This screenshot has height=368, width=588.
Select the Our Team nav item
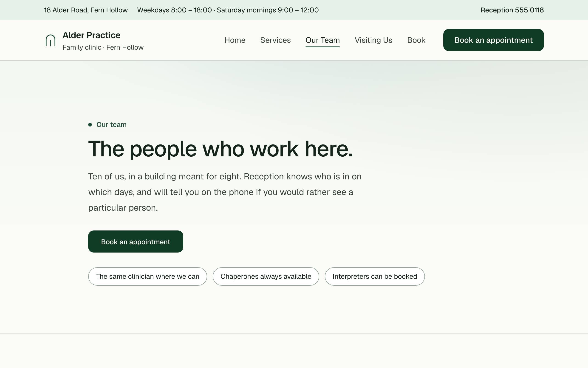point(322,40)
